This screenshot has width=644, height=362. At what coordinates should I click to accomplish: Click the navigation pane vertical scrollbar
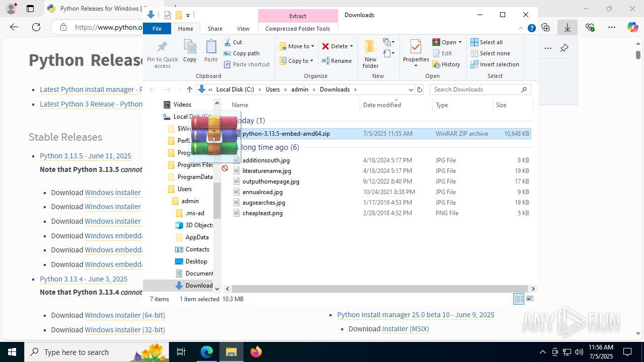pos(217,200)
